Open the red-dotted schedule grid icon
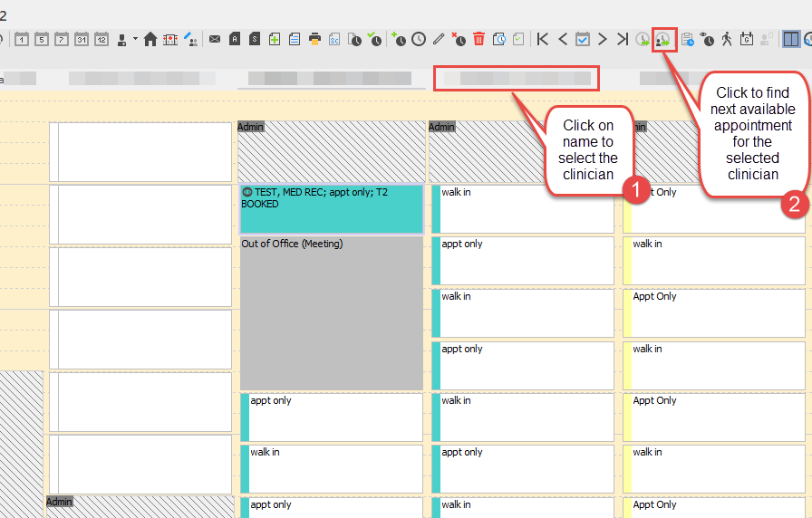 tap(170, 39)
